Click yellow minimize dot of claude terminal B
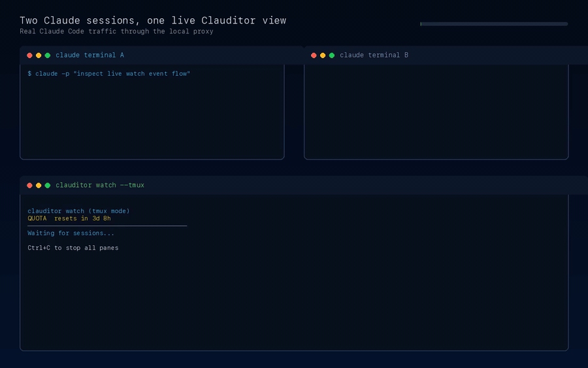588x368 pixels. (x=323, y=56)
